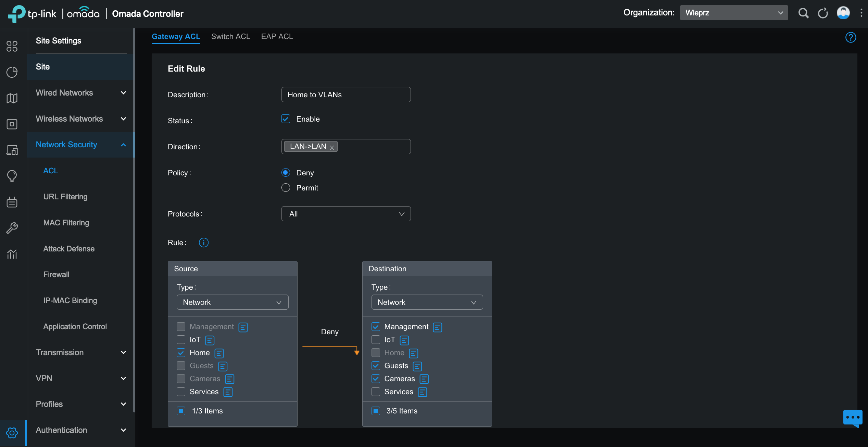
Task: Select the Deny policy radio button
Action: click(x=286, y=172)
